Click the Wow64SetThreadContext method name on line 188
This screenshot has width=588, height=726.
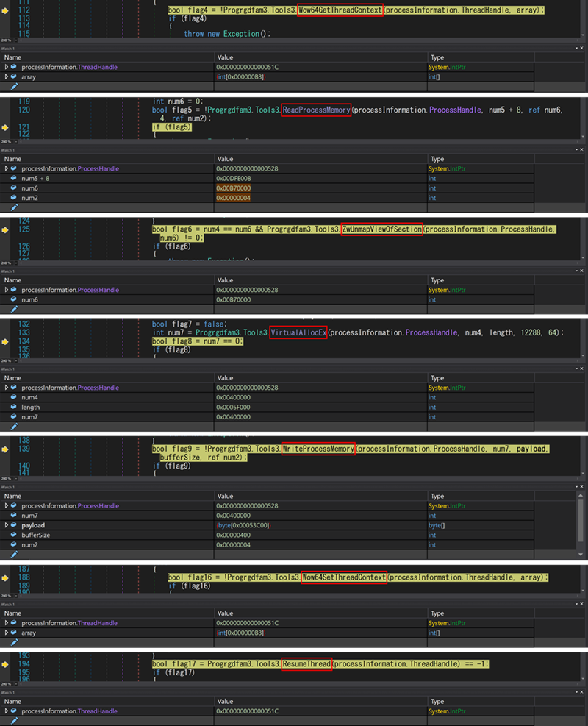pyautogui.click(x=344, y=577)
